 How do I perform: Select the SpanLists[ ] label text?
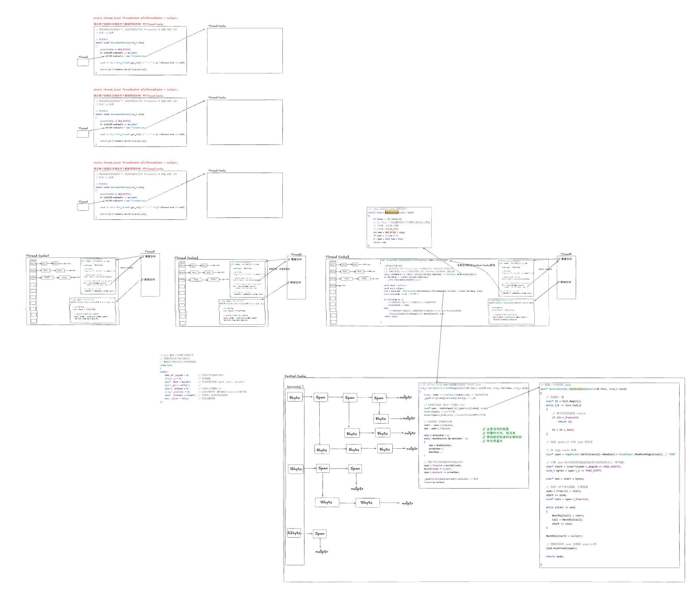[x=295, y=387]
